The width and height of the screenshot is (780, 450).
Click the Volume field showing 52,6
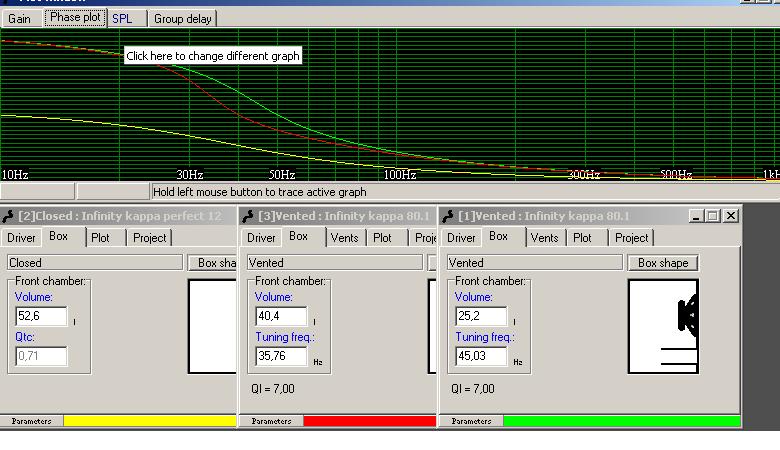(x=40, y=316)
